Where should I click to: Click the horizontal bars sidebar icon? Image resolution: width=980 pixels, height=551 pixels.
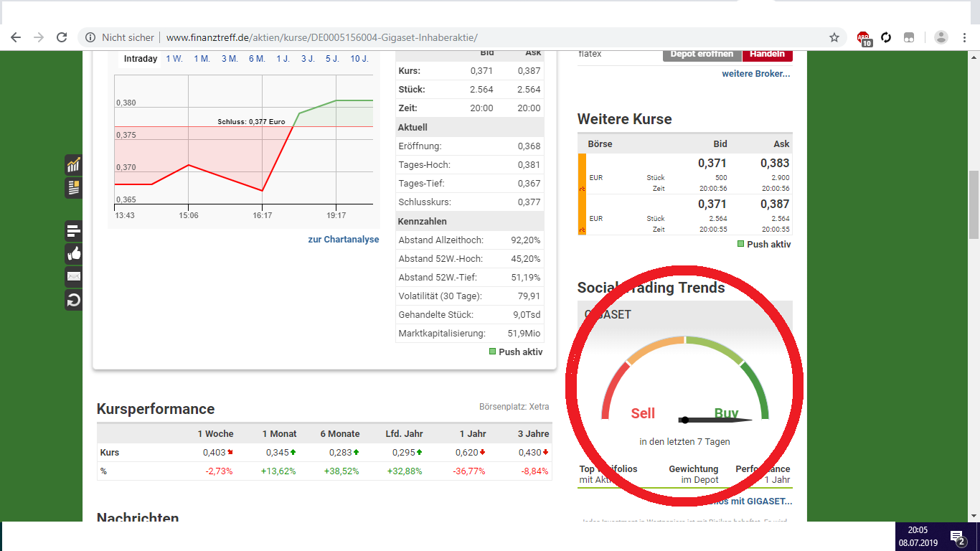coord(73,231)
